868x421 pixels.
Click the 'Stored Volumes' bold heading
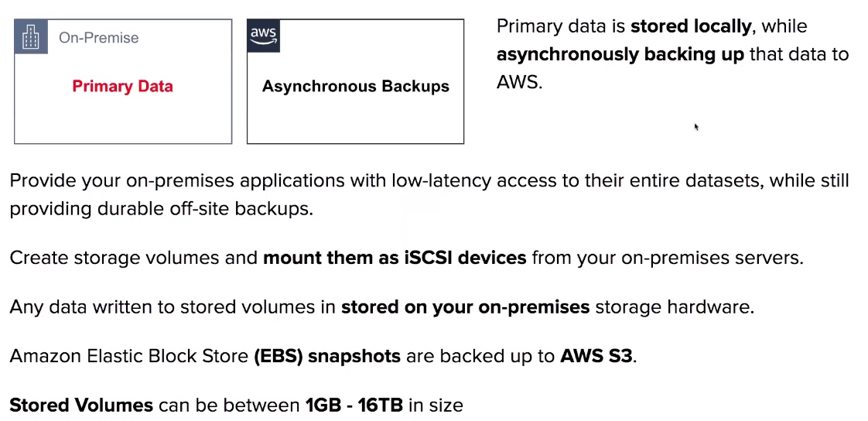click(x=81, y=405)
